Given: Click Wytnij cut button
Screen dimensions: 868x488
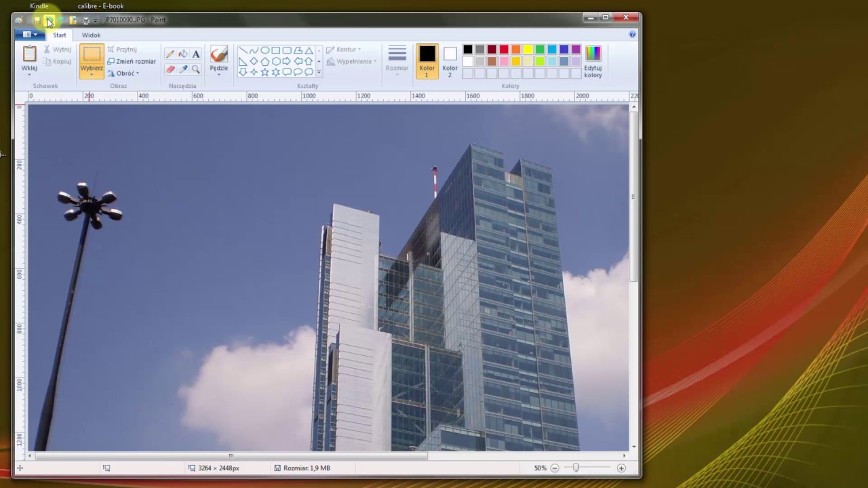Looking at the screenshot, I should coord(57,49).
